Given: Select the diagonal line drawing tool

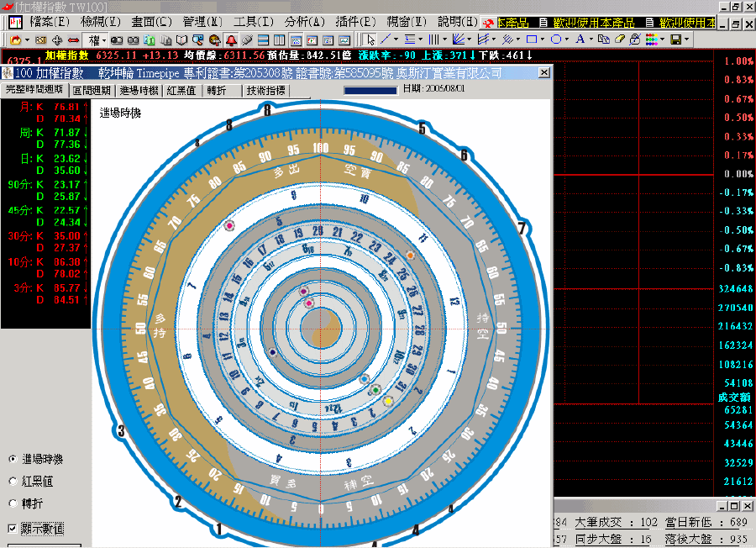Looking at the screenshot, I should click(386, 40).
